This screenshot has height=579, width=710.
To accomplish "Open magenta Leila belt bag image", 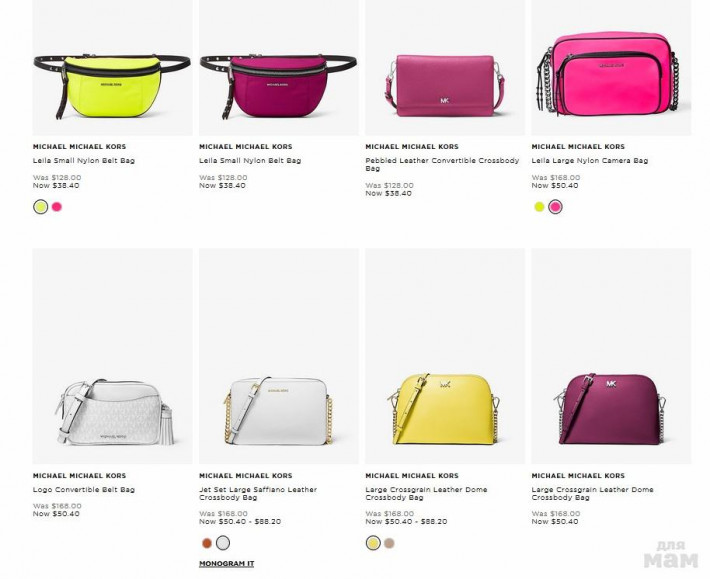I will pos(278,68).
